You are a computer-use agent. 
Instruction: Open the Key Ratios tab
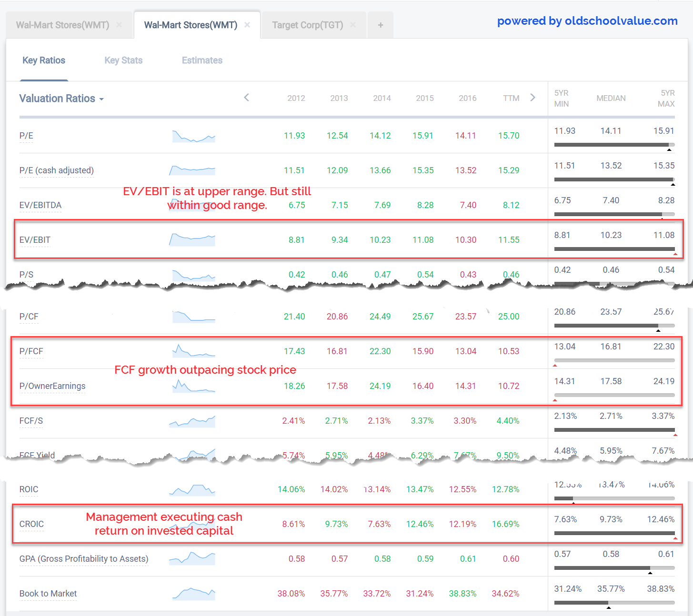point(44,60)
